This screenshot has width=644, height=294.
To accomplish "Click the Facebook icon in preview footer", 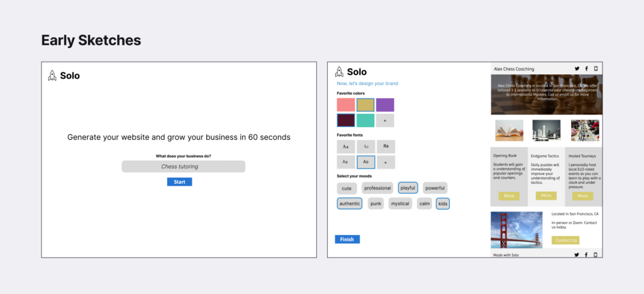I will [x=586, y=254].
